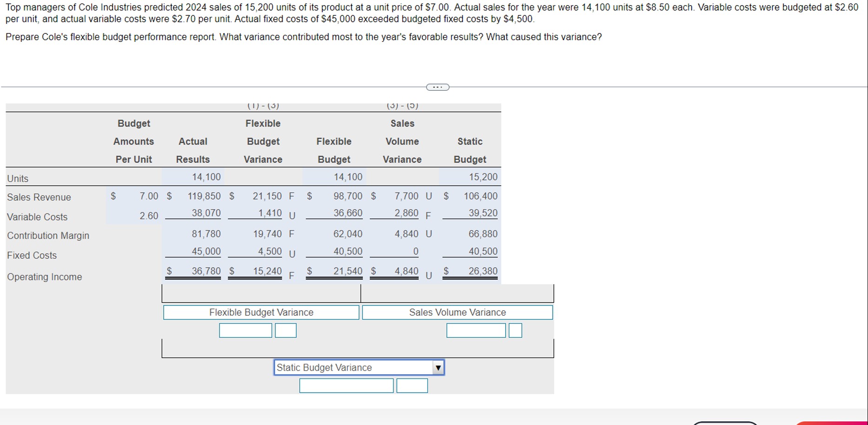
Task: Click the flexible budget contribution margin 62,040
Action: pyautogui.click(x=348, y=234)
